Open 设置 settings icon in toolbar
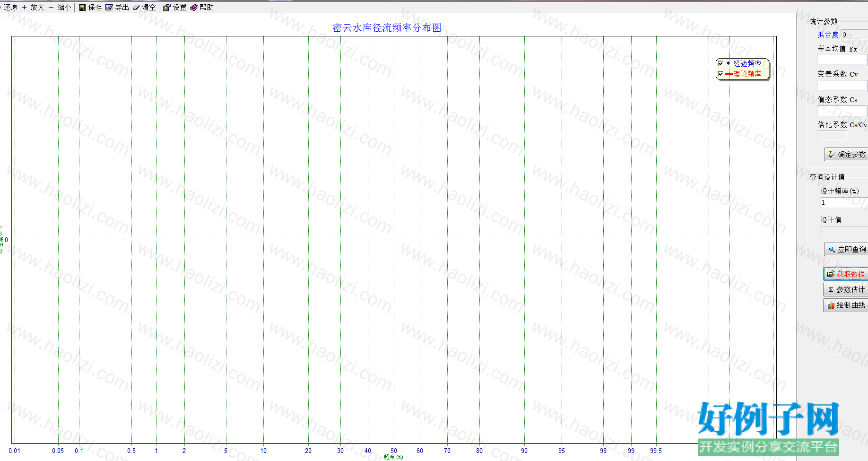 167,7
